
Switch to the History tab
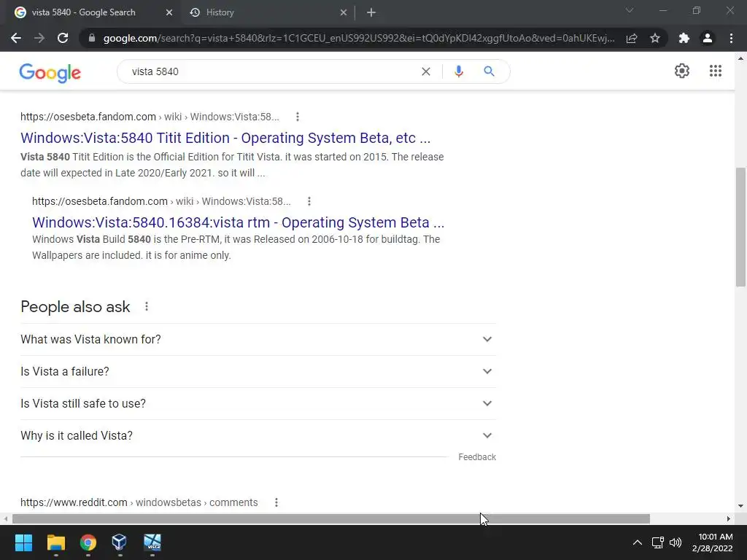point(267,12)
